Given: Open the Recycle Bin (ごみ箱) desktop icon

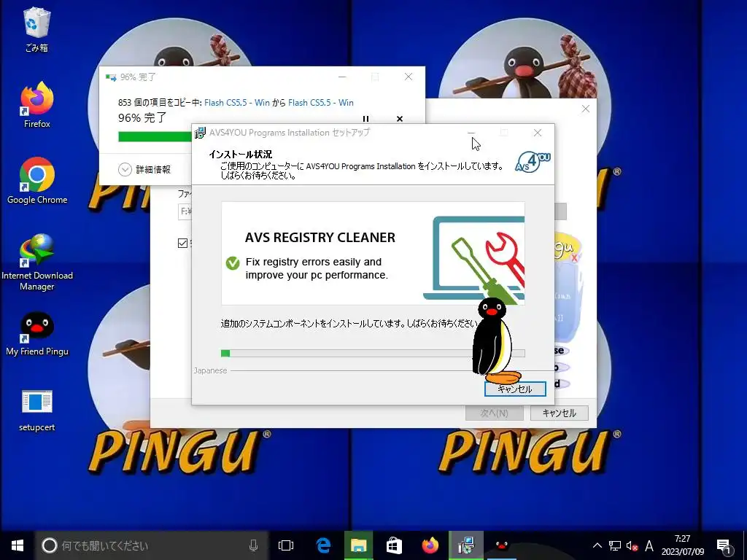Looking at the screenshot, I should [x=36, y=29].
